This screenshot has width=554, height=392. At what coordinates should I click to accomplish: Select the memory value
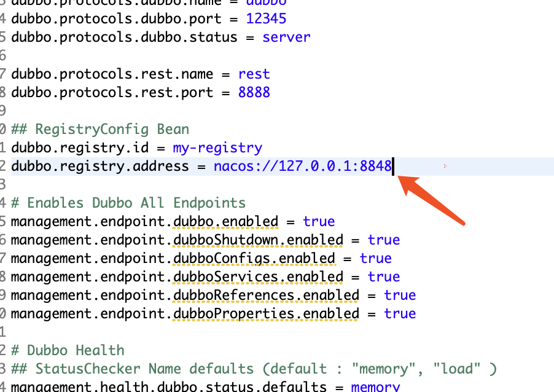[x=375, y=386]
